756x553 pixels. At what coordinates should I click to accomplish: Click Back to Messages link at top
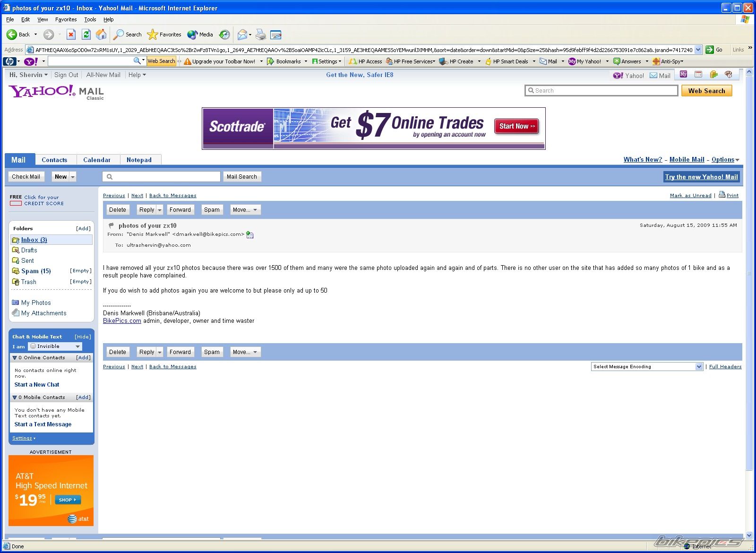click(x=173, y=195)
